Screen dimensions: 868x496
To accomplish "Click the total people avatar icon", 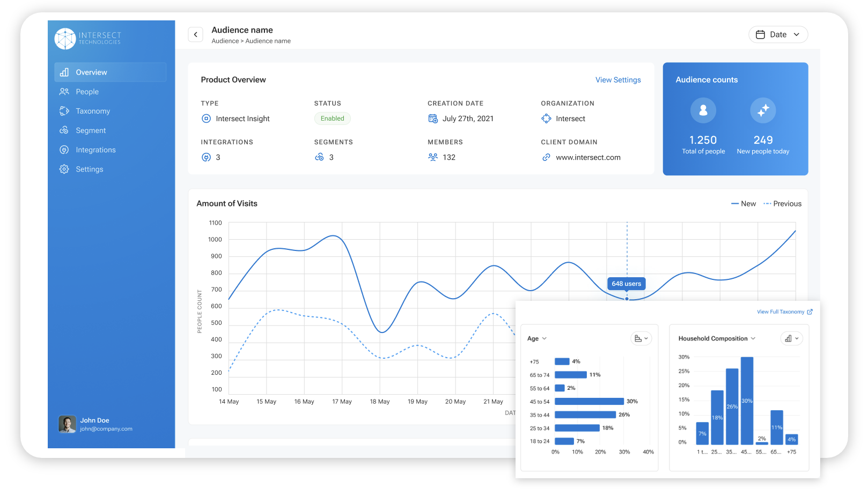I will click(703, 110).
